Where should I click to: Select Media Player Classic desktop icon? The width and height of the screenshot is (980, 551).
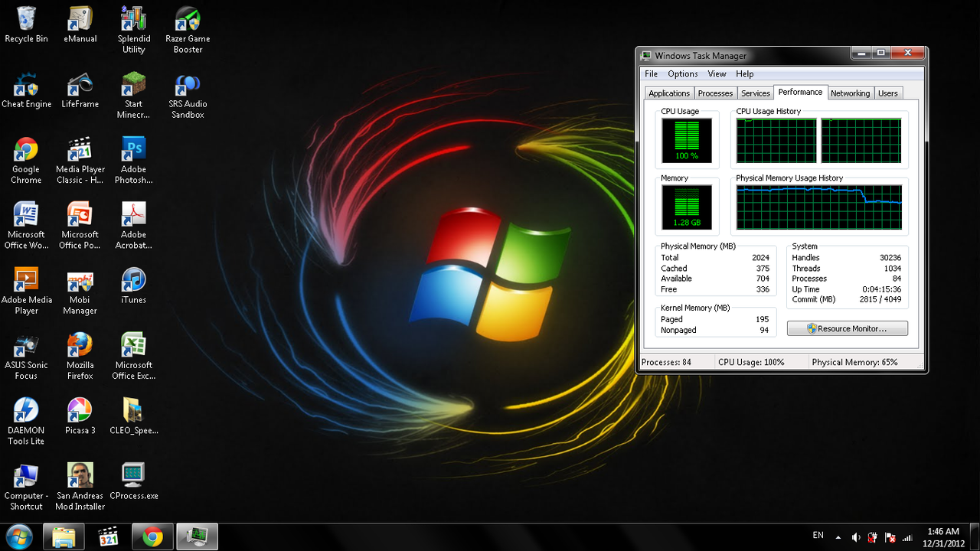tap(80, 161)
